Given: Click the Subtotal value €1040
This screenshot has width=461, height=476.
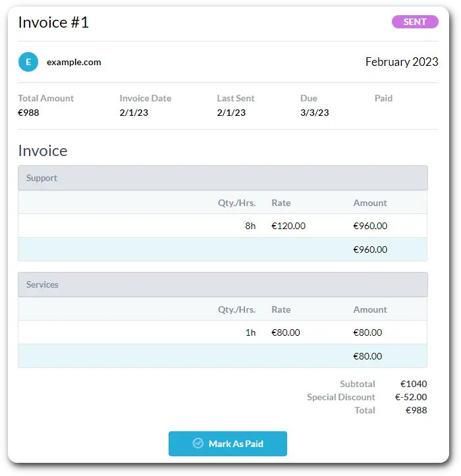Looking at the screenshot, I should tap(414, 384).
